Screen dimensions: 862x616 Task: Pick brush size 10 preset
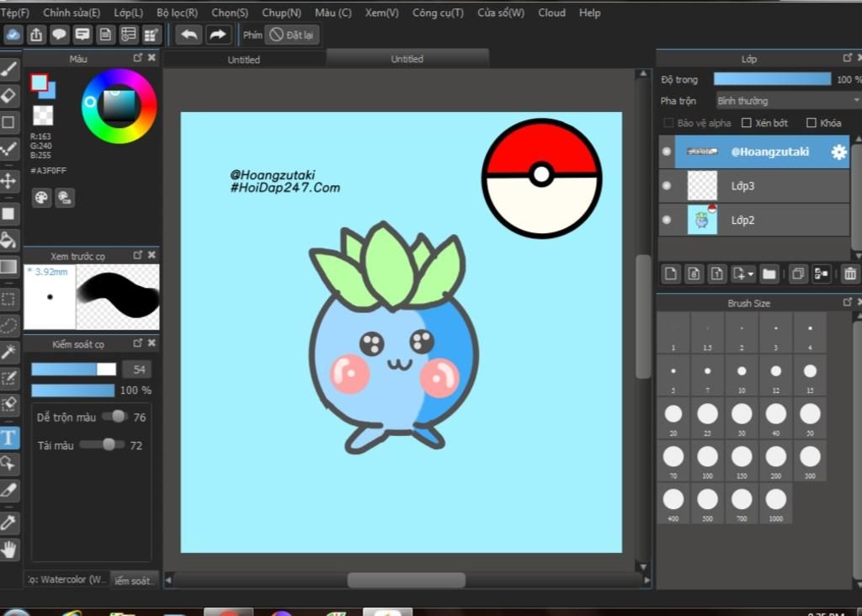point(742,374)
